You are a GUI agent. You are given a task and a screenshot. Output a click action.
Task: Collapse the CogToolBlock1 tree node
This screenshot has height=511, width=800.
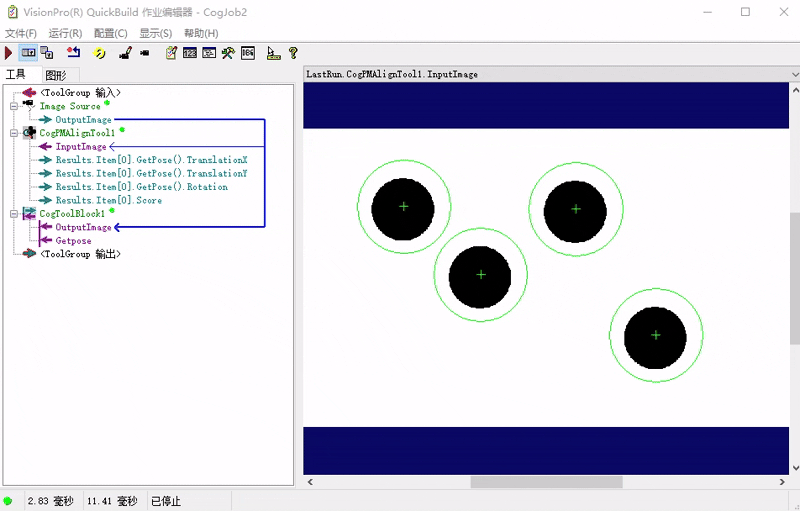(x=13, y=214)
